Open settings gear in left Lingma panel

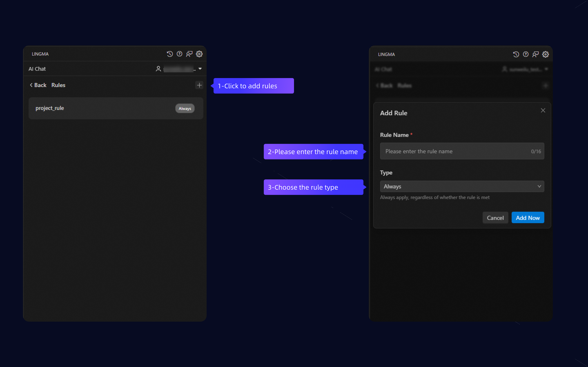199,54
